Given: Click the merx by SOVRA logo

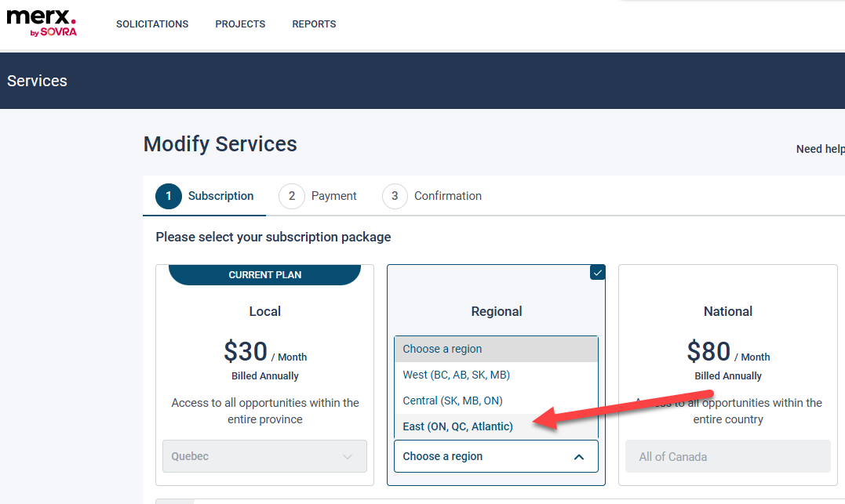Looking at the screenshot, I should 42,23.
